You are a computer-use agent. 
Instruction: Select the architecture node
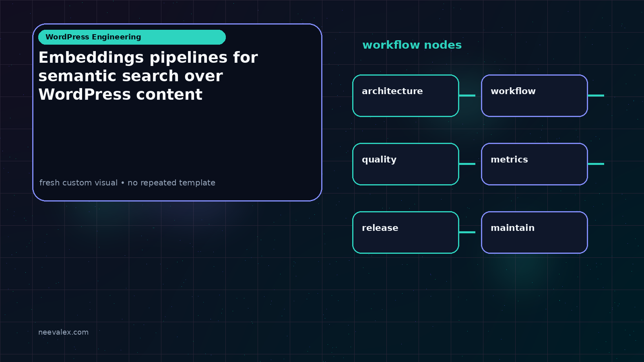pyautogui.click(x=406, y=96)
